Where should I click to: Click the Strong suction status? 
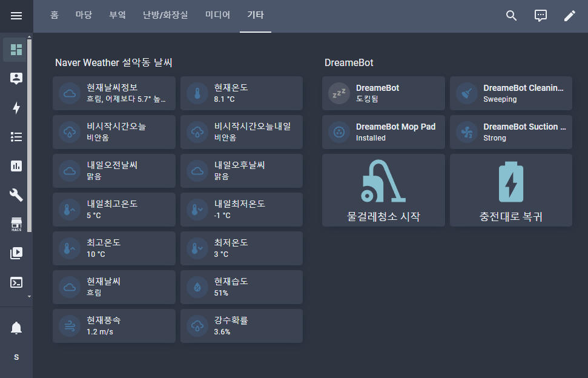pyautogui.click(x=495, y=138)
